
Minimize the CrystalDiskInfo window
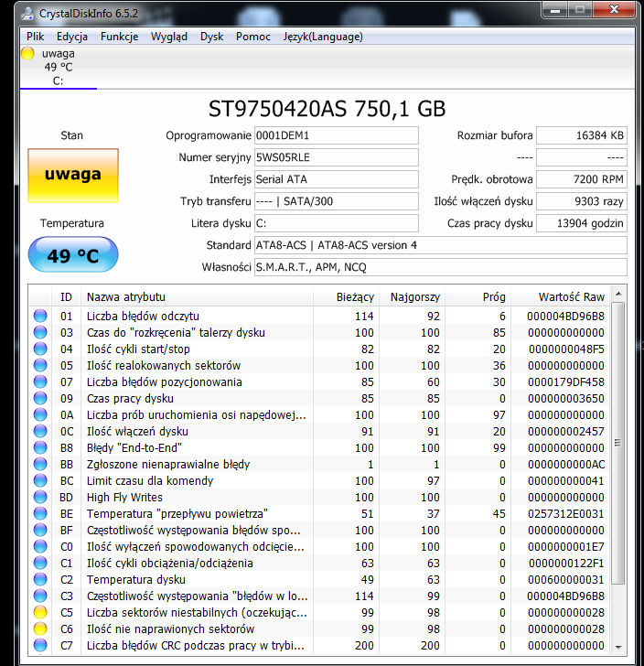click(554, 10)
